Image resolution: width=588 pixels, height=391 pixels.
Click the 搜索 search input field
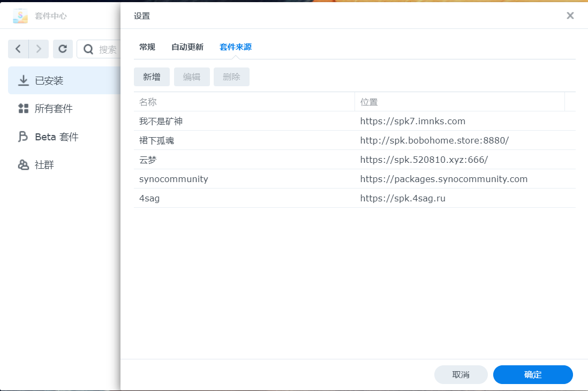click(109, 49)
